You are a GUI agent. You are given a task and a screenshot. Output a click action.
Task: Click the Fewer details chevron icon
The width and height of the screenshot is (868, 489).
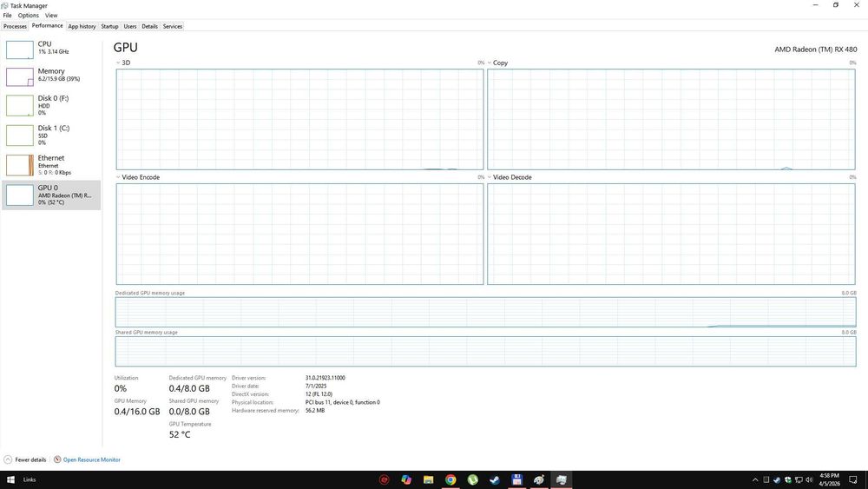pos(8,459)
